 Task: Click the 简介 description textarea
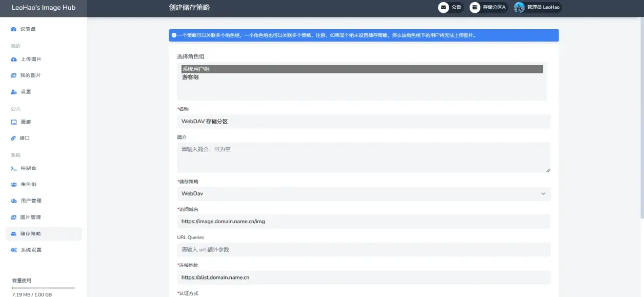click(364, 157)
